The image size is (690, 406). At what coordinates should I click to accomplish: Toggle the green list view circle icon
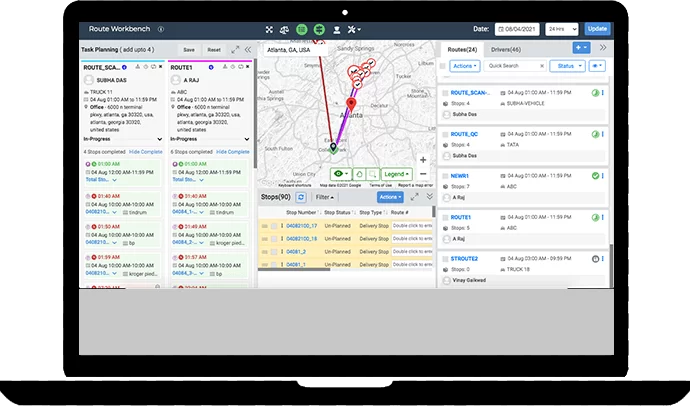301,29
